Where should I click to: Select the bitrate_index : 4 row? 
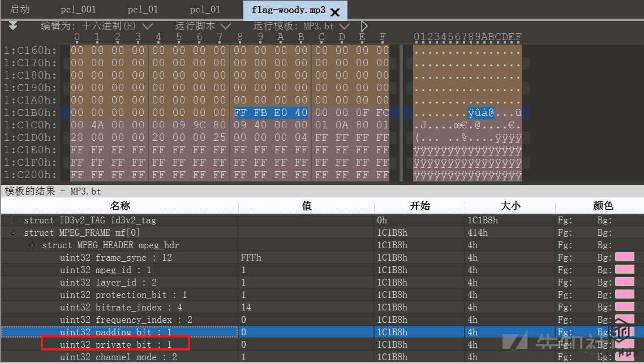116,308
